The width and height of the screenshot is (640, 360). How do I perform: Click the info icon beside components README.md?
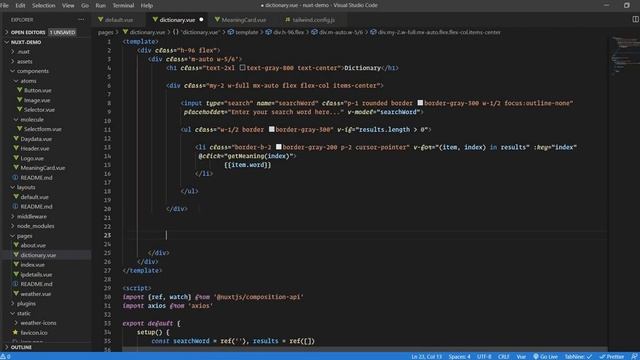tap(16, 178)
